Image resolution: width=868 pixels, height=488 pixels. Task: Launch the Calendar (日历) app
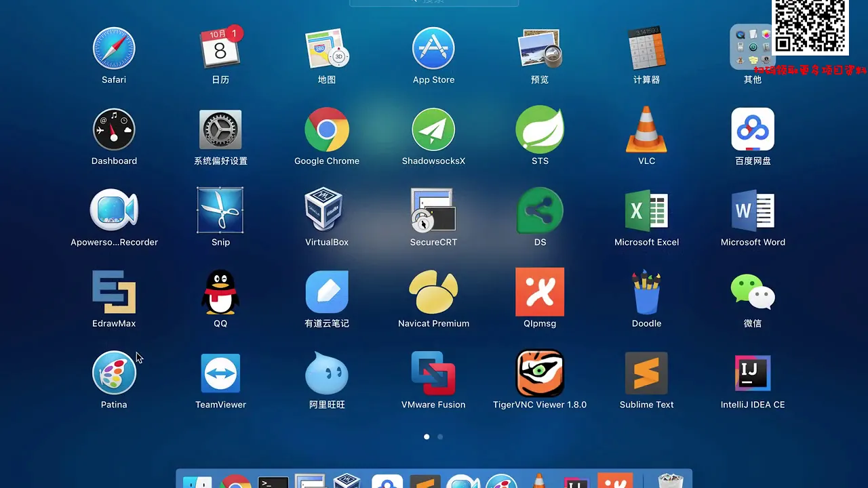(x=220, y=48)
